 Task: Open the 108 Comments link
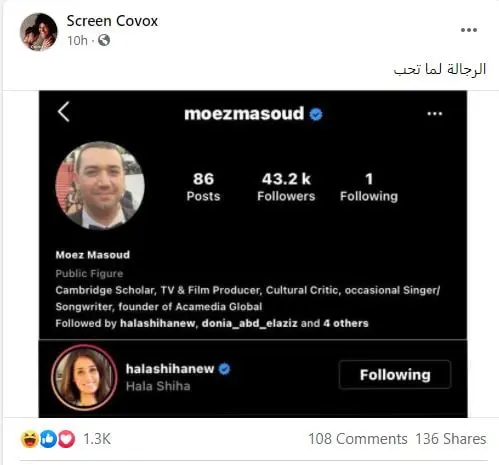[x=358, y=439]
